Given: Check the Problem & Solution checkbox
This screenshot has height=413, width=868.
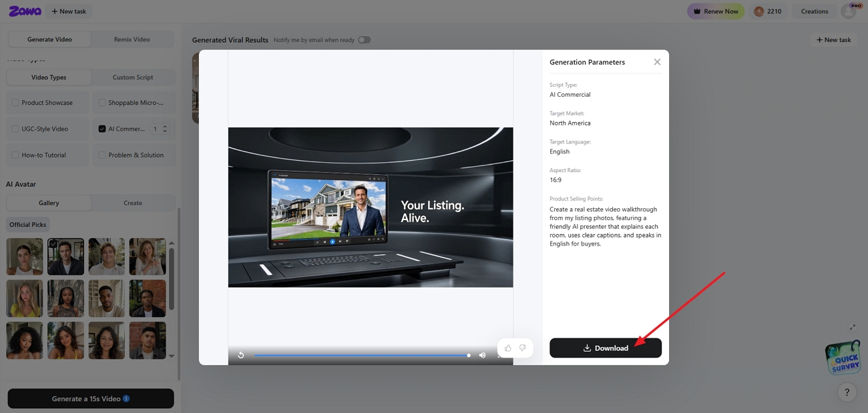Looking at the screenshot, I should click(x=102, y=155).
